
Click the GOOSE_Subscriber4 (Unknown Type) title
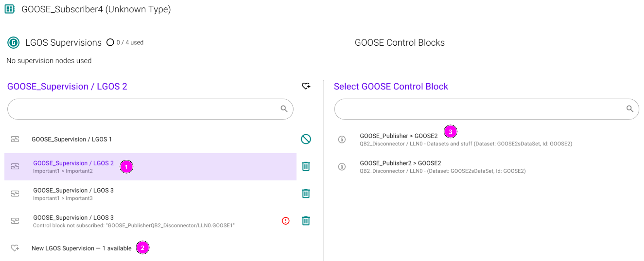96,9
